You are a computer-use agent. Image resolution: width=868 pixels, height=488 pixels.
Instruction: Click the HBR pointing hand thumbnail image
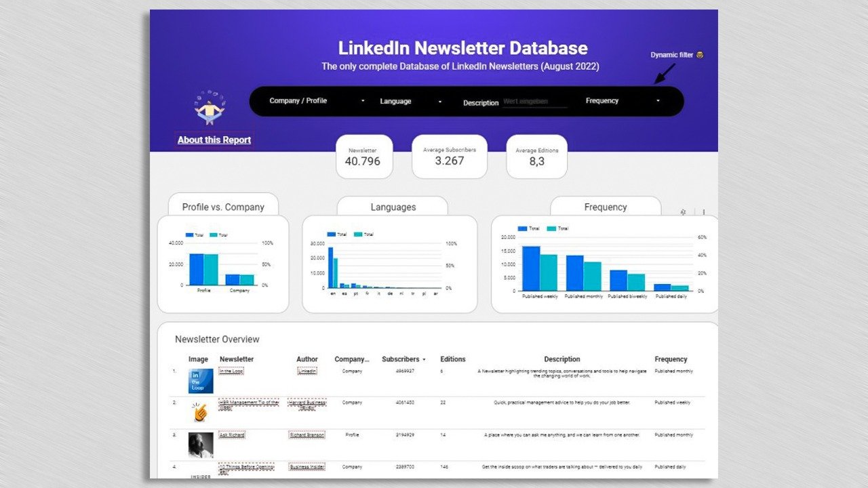tap(201, 412)
